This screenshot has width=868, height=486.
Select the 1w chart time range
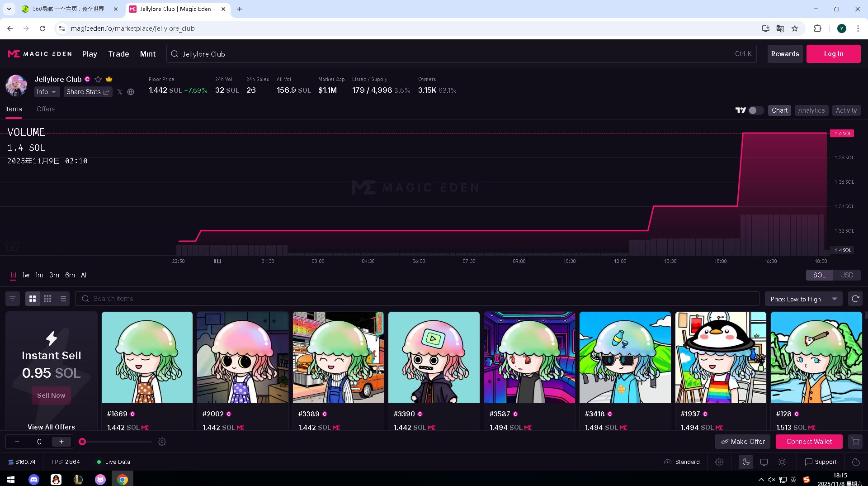point(26,275)
